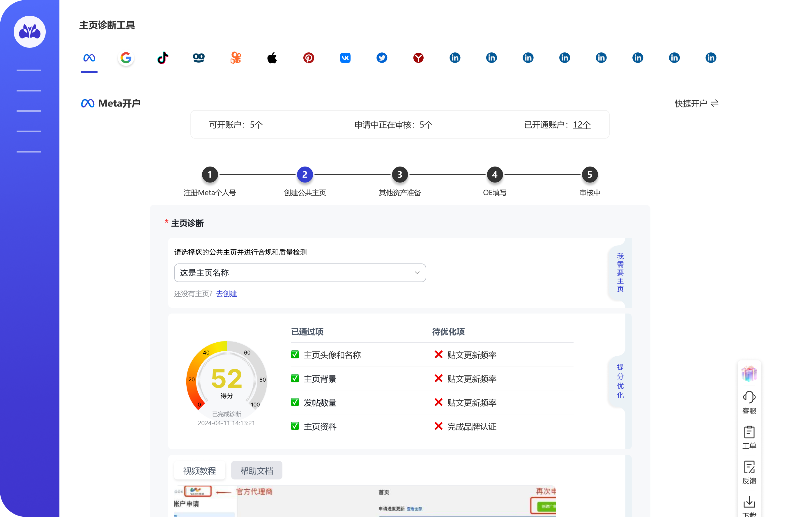Open the 这是主页名称 page dropdown
This screenshot has height=517, width=812.
(300, 272)
